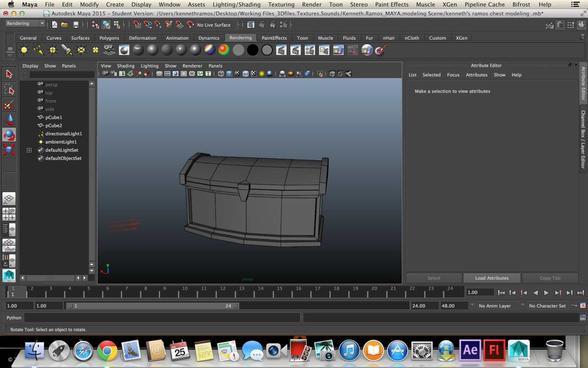Image resolution: width=588 pixels, height=368 pixels.
Task: Switch to the Polygons shelf tab
Action: 109,38
